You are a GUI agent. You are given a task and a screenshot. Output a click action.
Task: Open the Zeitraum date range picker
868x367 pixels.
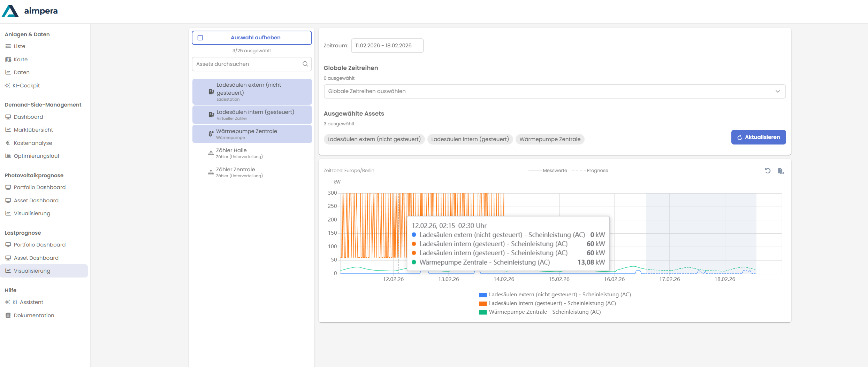coord(387,46)
